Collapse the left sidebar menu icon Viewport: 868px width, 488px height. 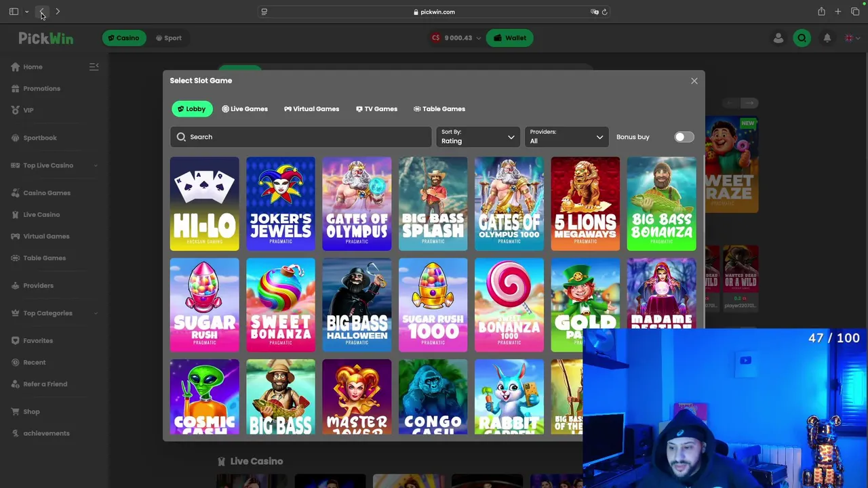[94, 66]
